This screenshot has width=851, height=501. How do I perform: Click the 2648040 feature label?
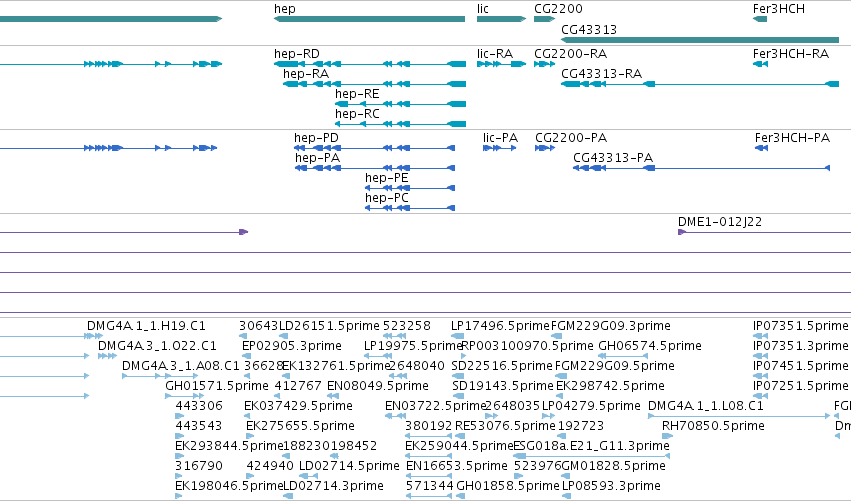point(417,366)
